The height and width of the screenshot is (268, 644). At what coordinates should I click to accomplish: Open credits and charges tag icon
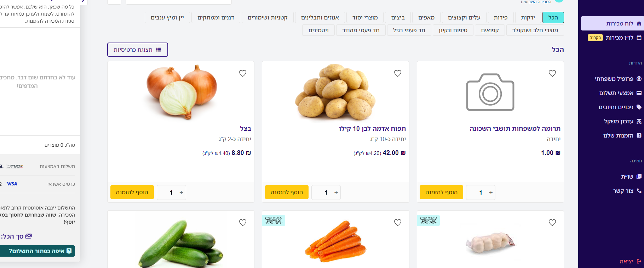(x=639, y=107)
